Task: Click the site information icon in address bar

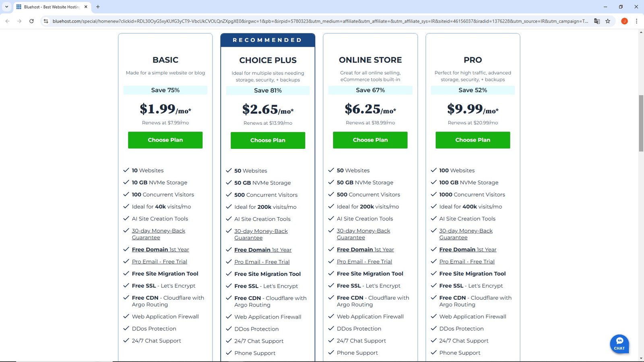Action: click(46, 21)
